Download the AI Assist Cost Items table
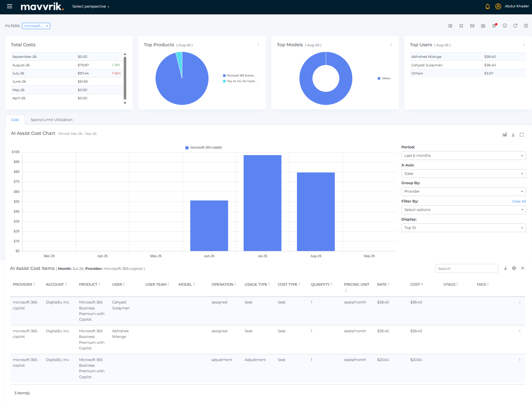The image size is (532, 405). [506, 268]
